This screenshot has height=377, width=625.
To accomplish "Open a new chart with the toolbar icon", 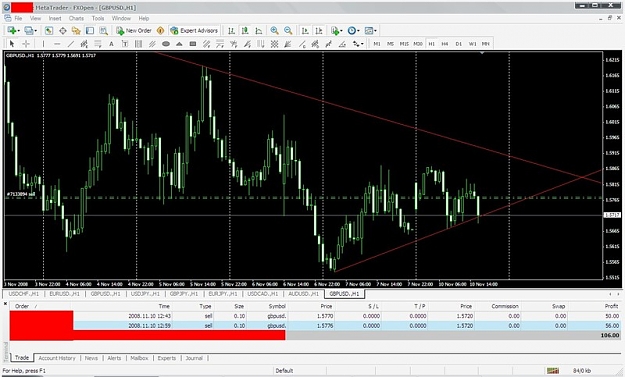I will [11, 30].
